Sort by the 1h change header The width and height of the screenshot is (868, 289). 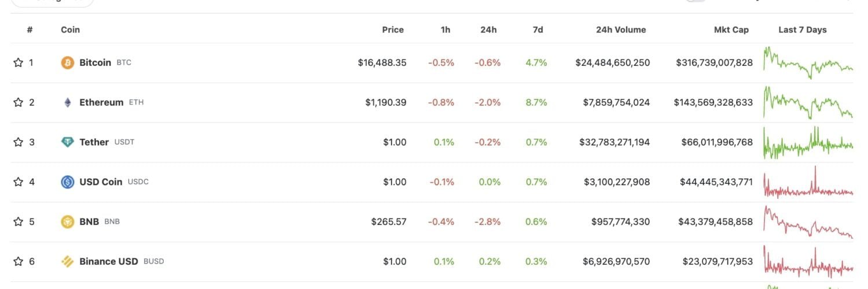coord(445,29)
